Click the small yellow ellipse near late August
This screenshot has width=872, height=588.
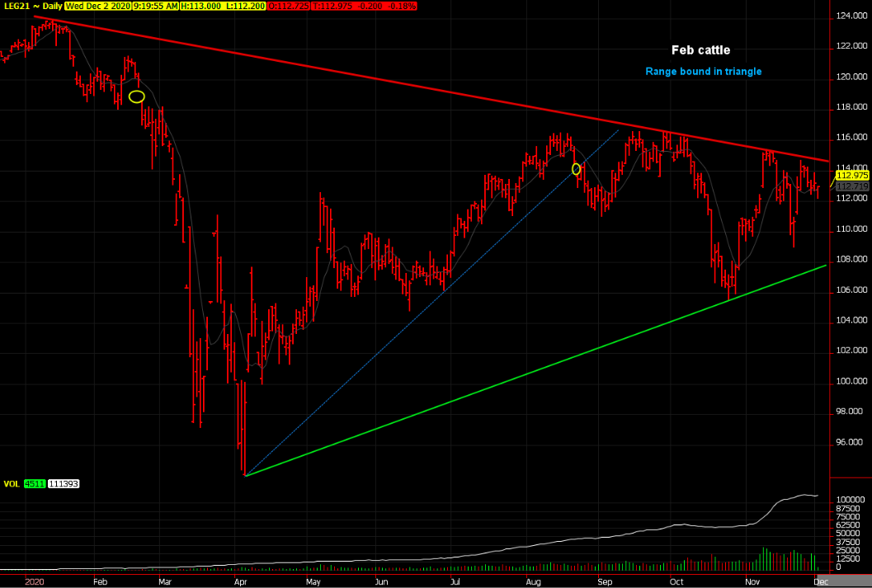[x=576, y=169]
